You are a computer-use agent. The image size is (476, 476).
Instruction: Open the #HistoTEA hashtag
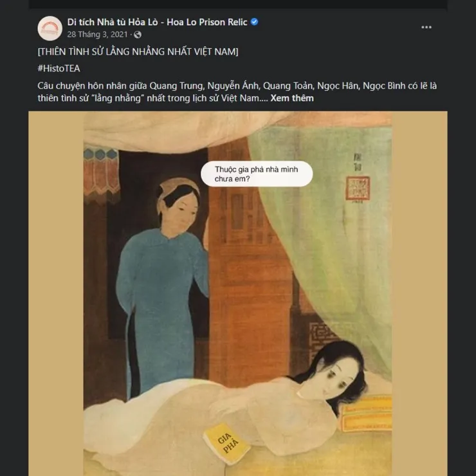[59, 69]
